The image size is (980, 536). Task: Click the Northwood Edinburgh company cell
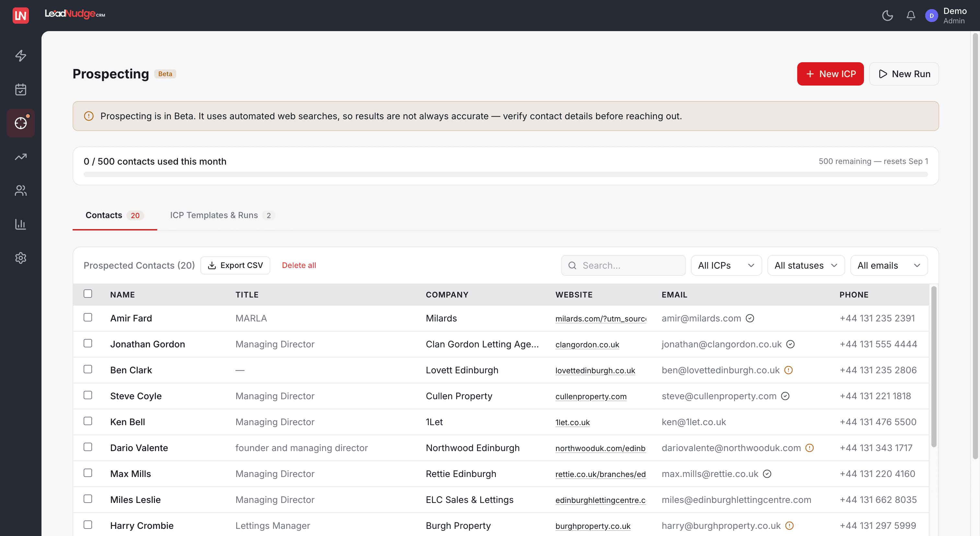pyautogui.click(x=472, y=448)
